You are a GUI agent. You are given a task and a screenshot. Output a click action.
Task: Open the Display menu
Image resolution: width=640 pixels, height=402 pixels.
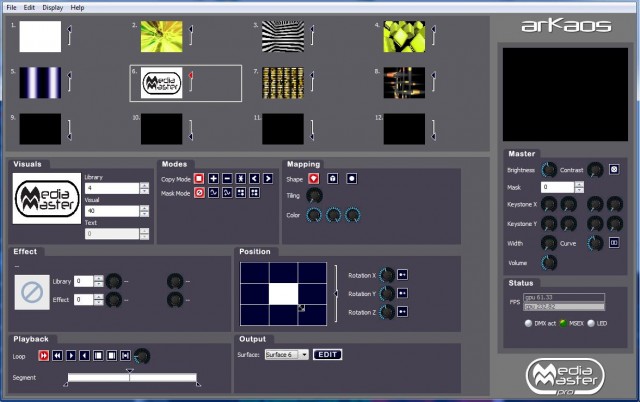click(x=52, y=7)
